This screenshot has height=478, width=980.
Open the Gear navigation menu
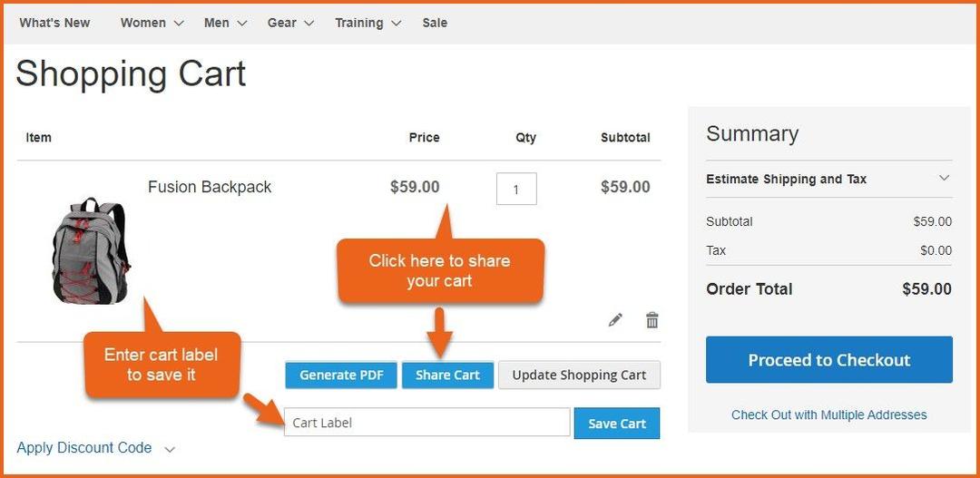point(290,23)
